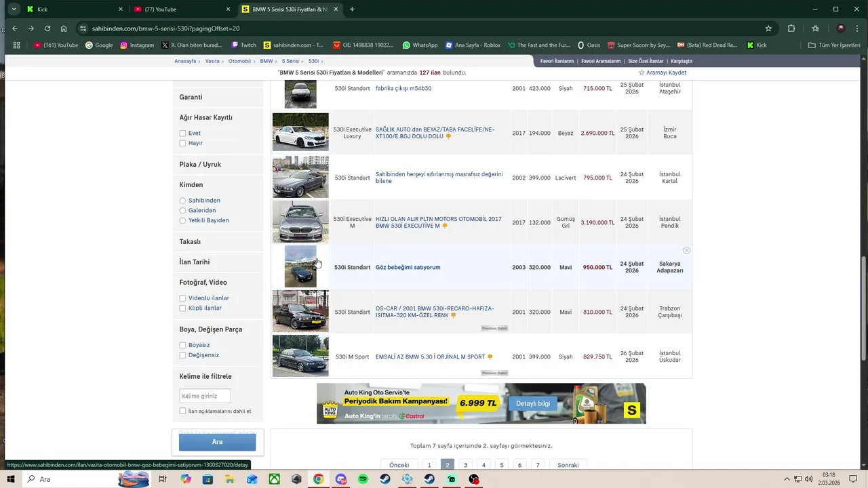This screenshot has width=868, height=488.
Task: Tick the Evet checkbox under Ağır Hasar Kayıtlı
Action: coord(182,134)
